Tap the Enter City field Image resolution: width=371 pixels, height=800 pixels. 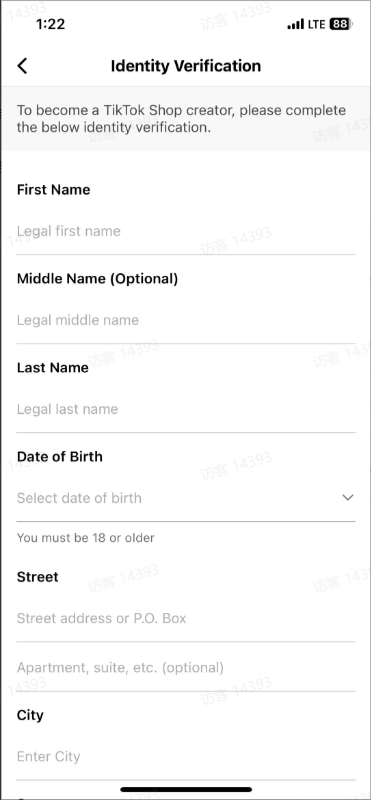coord(186,757)
